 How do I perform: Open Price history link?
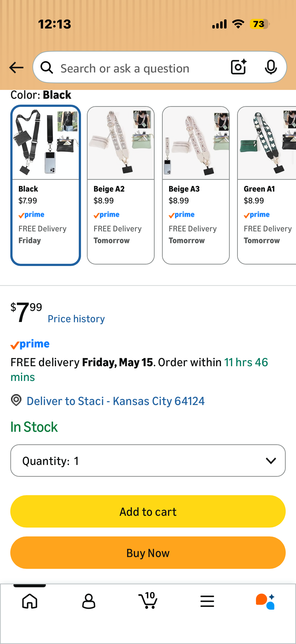pyautogui.click(x=76, y=319)
